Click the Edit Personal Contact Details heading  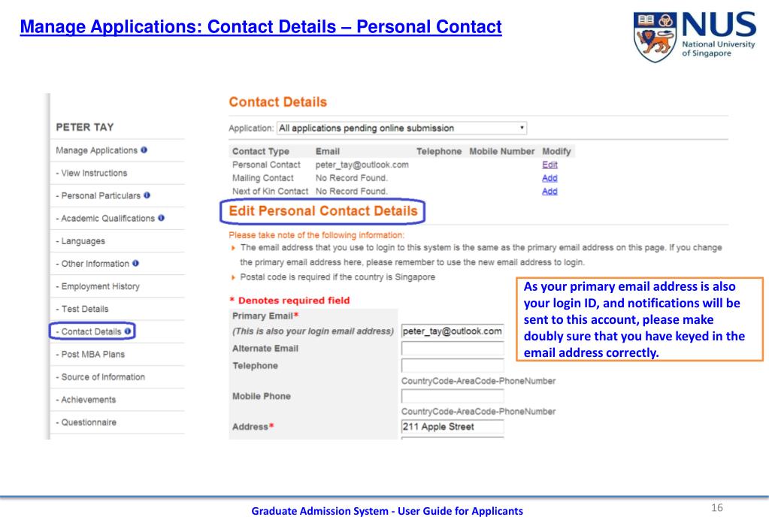323,211
